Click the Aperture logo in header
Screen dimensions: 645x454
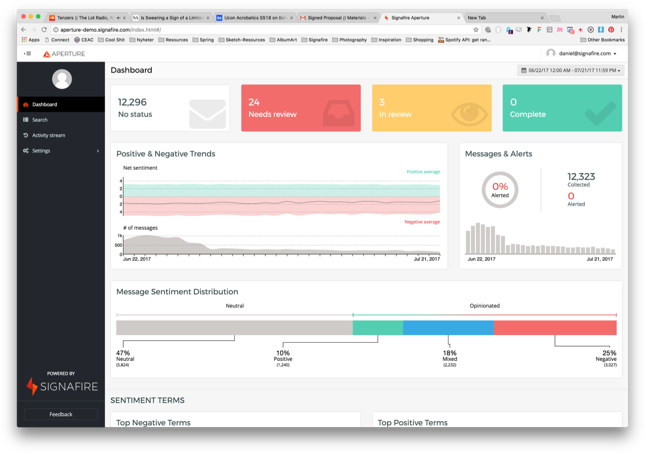coord(64,54)
